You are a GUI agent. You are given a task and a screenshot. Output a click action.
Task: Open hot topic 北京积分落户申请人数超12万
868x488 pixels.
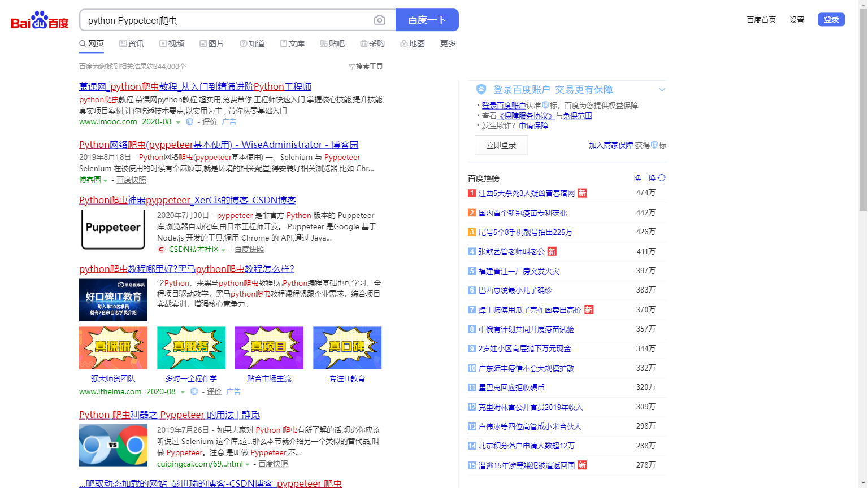pyautogui.click(x=527, y=446)
